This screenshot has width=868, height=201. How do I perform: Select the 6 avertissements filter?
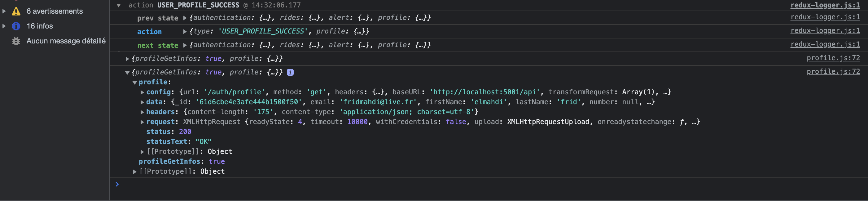[x=55, y=11]
